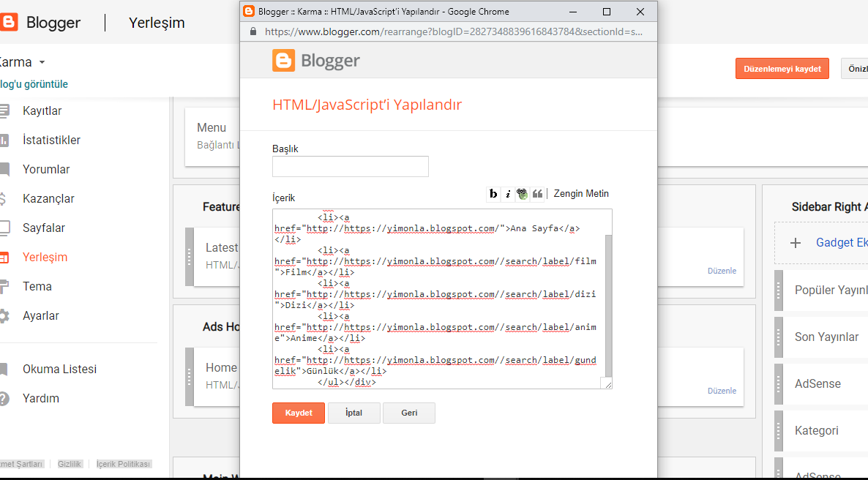The image size is (868, 480).
Task: Open İstatistikler in the Blogger sidebar
Action: tap(51, 140)
